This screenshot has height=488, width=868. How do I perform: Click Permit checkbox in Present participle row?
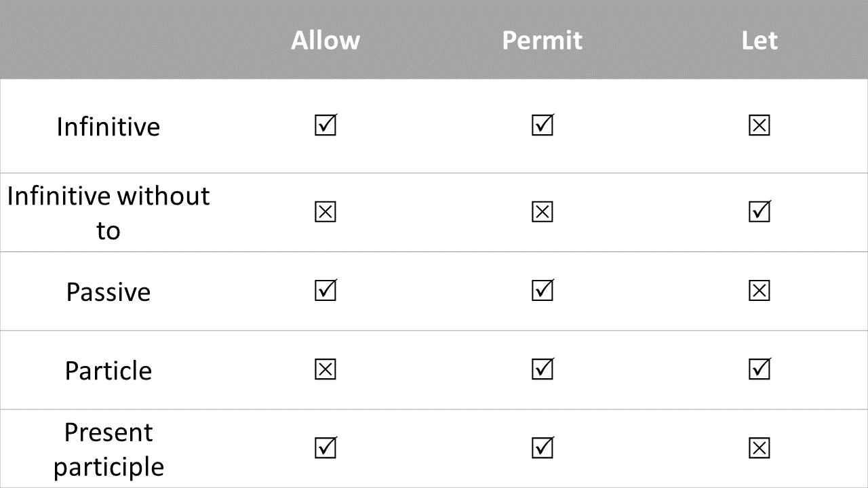(542, 448)
